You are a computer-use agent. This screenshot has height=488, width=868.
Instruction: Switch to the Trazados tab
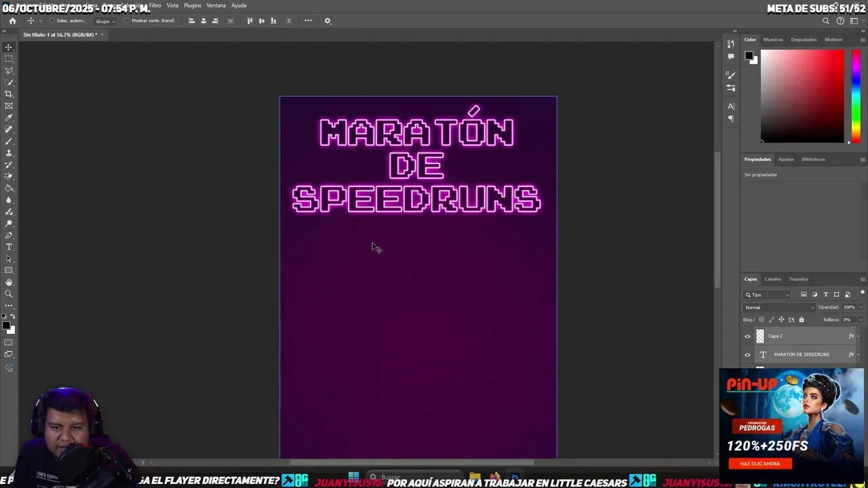[798, 279]
